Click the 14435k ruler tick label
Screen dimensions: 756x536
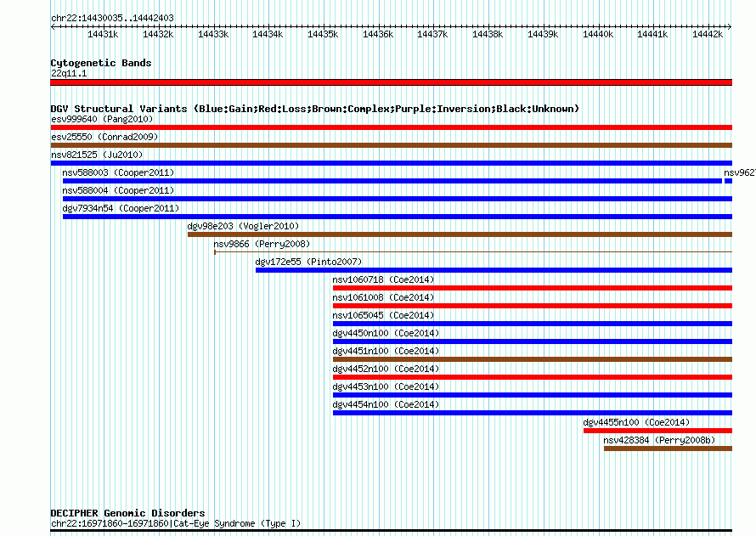(323, 34)
